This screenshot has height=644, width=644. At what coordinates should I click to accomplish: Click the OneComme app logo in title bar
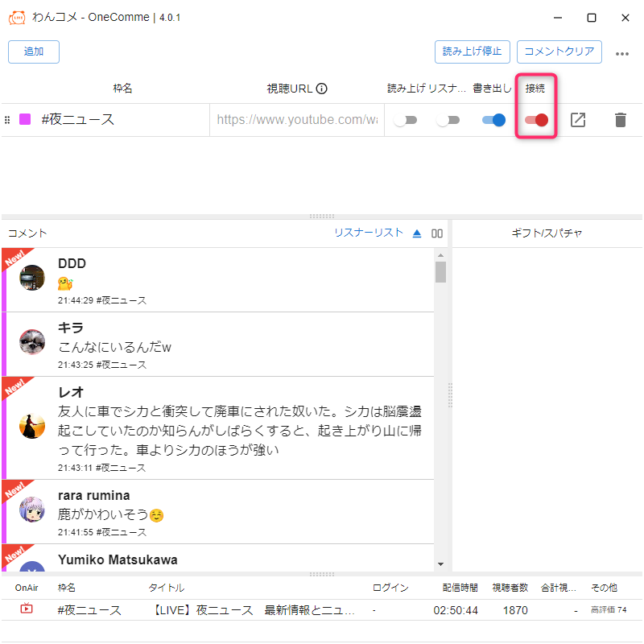16,17
